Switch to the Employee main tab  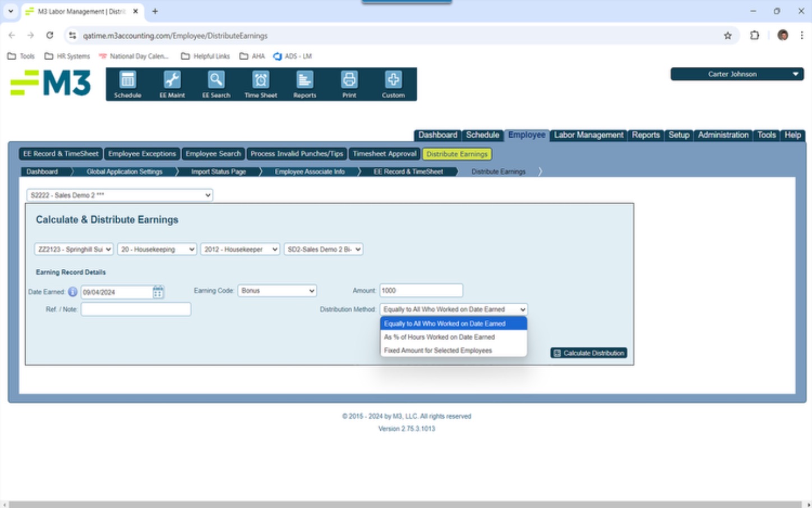(527, 135)
